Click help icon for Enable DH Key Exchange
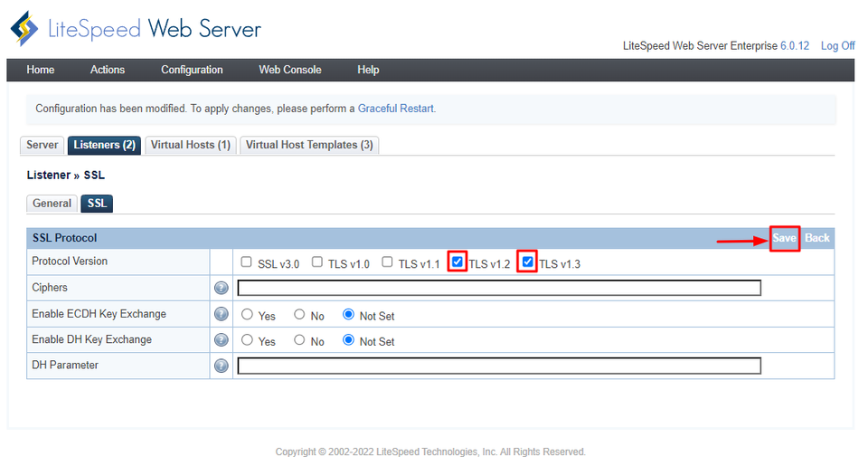868x466 pixels. 221,340
